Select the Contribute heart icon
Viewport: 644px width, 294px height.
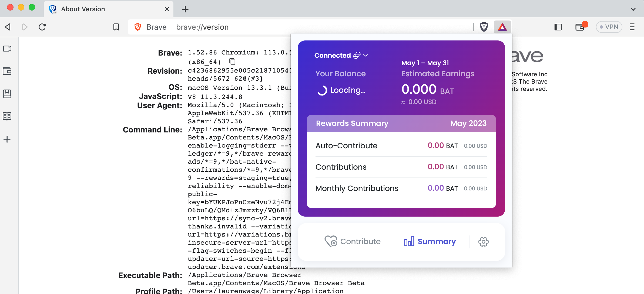[x=331, y=241]
